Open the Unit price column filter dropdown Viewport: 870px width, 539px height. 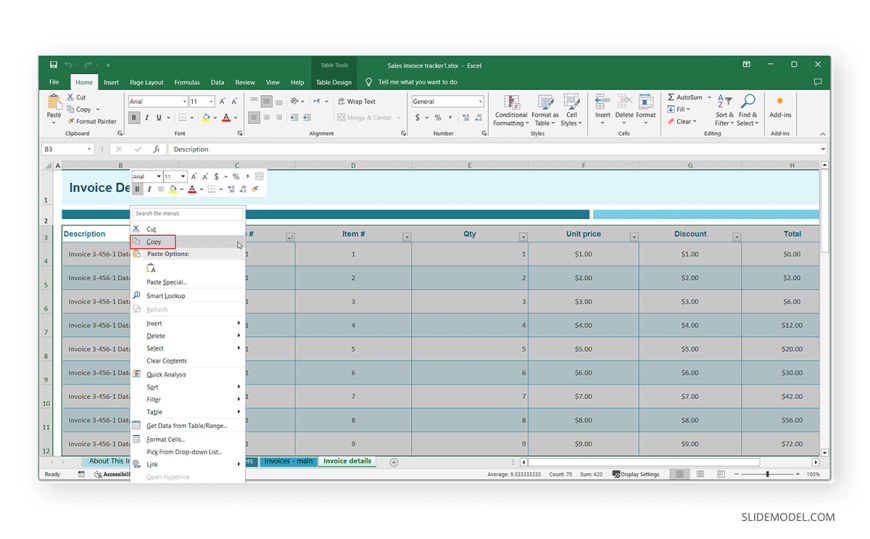634,237
